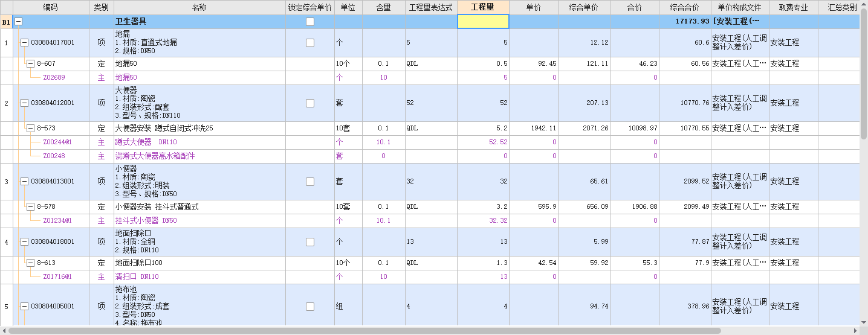This screenshot has height=335, width=868.
Task: Click the 工程量表达式 column header
Action: pyautogui.click(x=431, y=7)
